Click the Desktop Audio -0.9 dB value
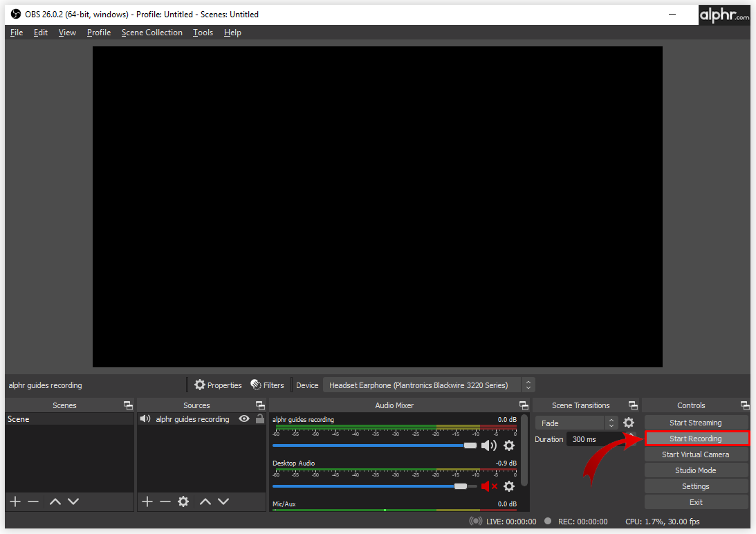This screenshot has width=756, height=534. click(506, 463)
